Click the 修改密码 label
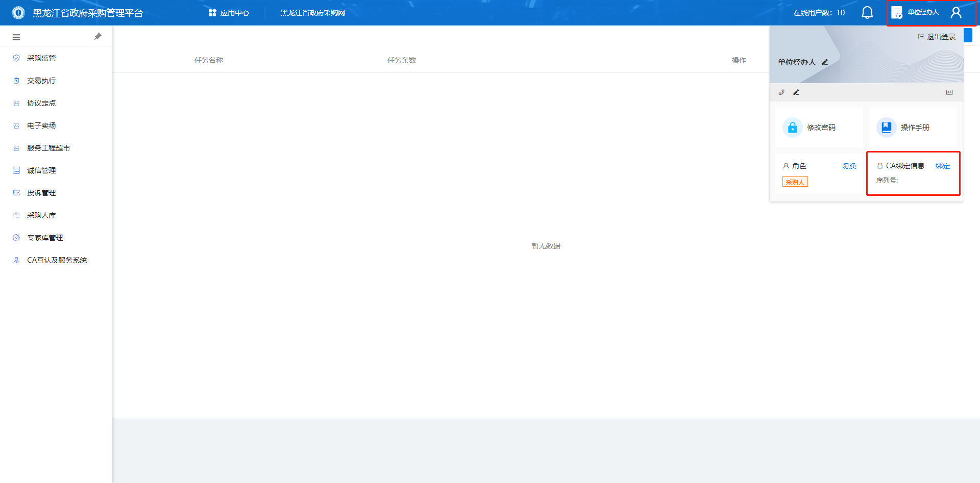This screenshot has width=980, height=483. click(x=821, y=128)
